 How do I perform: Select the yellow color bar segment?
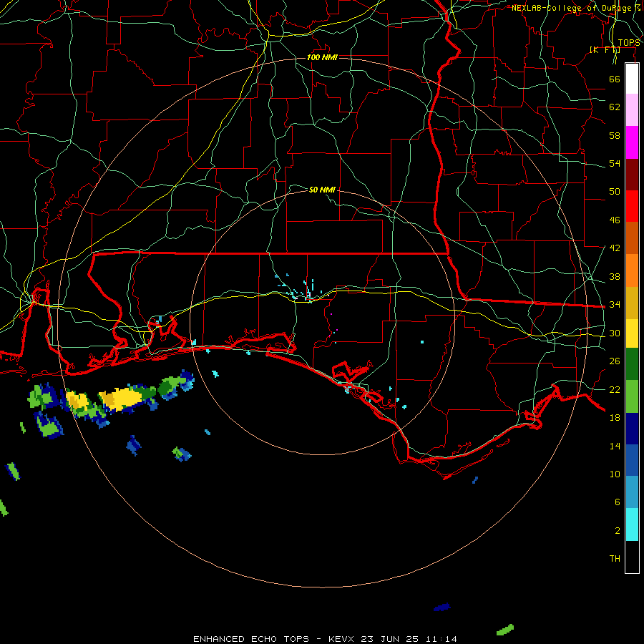click(632, 333)
